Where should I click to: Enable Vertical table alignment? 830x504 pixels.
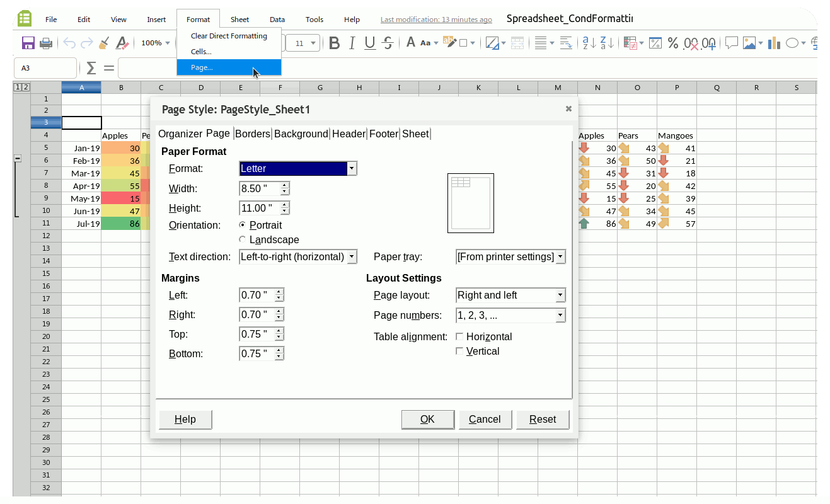459,351
